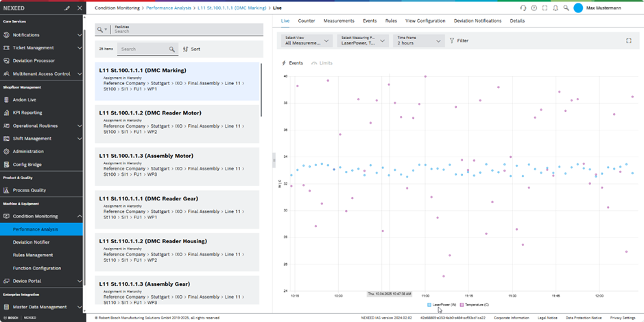644x322 pixels.
Task: Expand the Ticket Management menu
Action: point(80,48)
